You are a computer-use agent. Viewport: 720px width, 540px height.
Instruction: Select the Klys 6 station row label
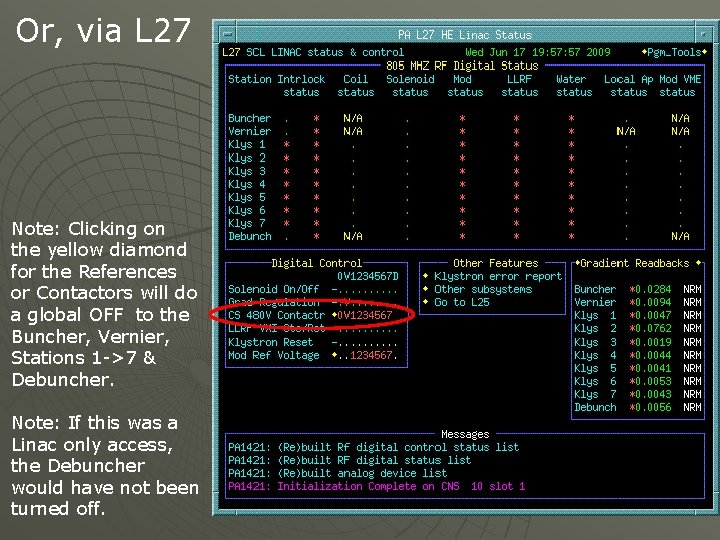[x=247, y=210]
